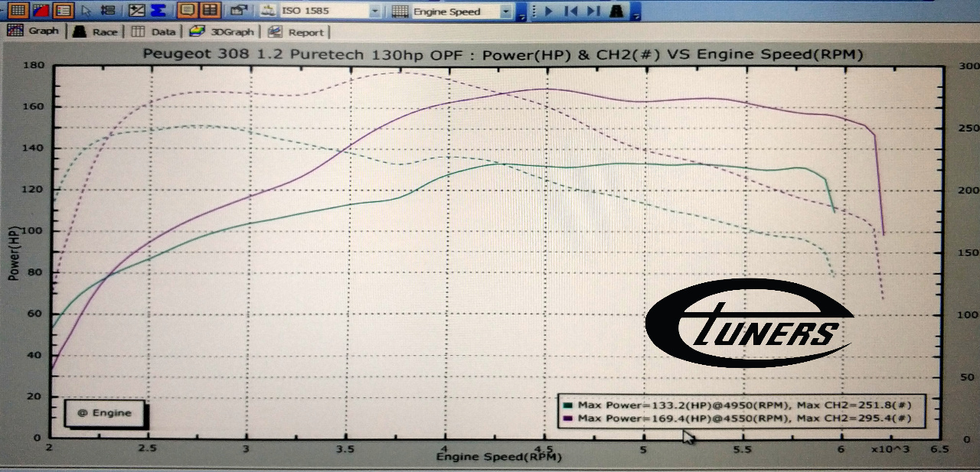Select the arrow pointer cursor tool

pos(87,11)
